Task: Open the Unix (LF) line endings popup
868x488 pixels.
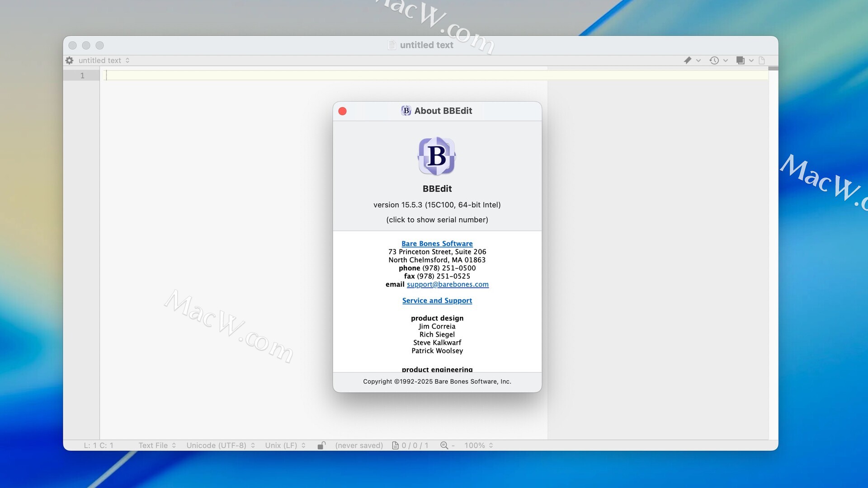Action: coord(285,446)
